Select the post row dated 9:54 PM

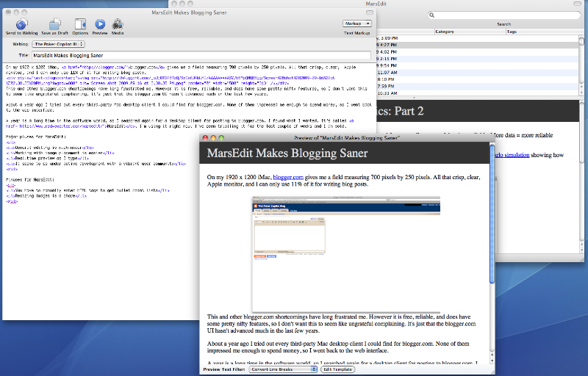(x=477, y=65)
